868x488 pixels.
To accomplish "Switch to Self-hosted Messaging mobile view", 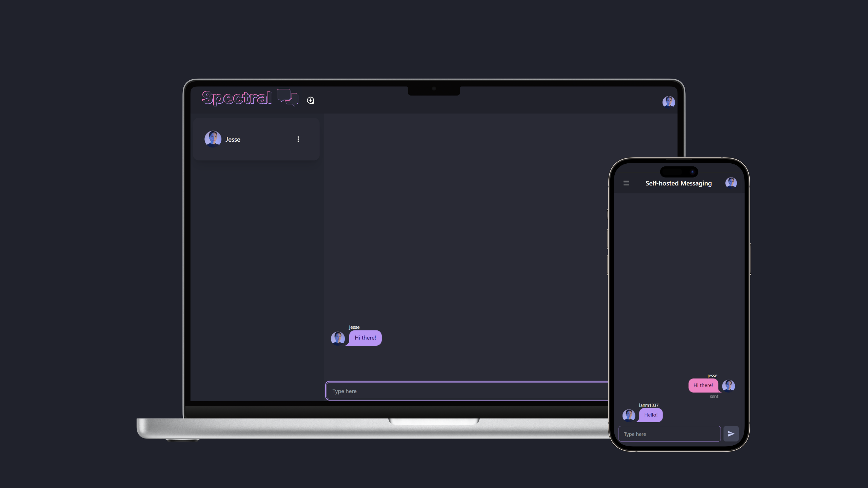I will click(x=678, y=183).
